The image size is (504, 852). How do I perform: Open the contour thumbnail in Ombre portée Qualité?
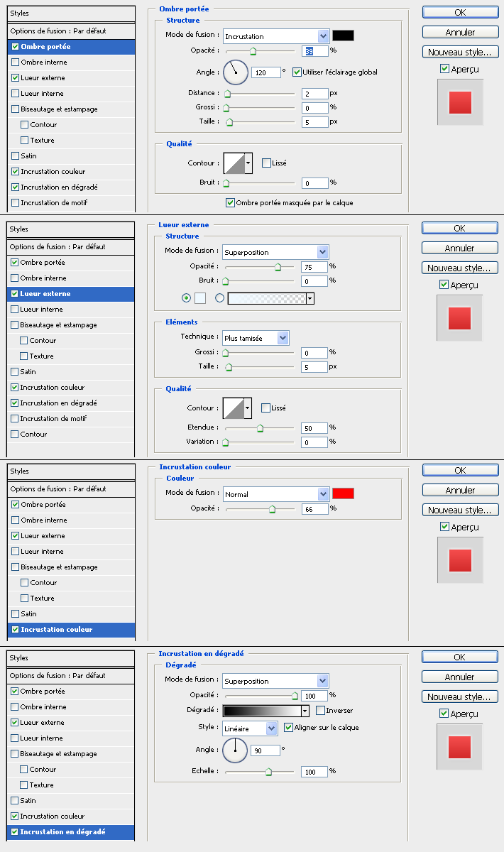[234, 163]
